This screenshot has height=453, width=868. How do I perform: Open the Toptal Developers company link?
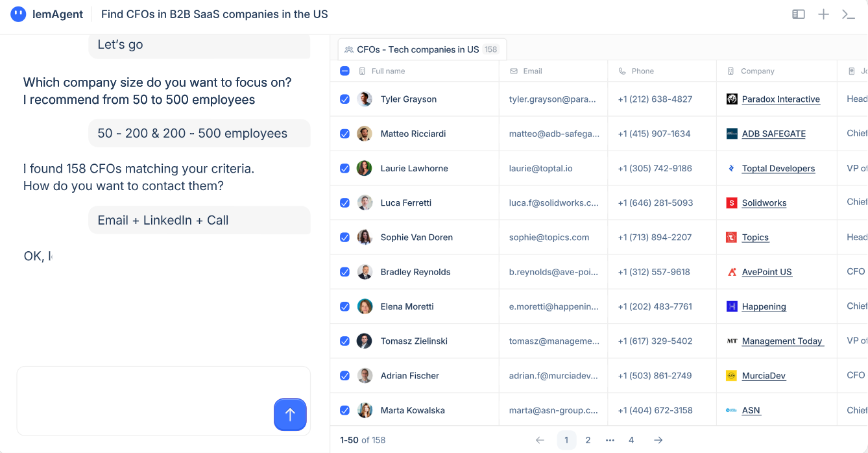coord(778,168)
